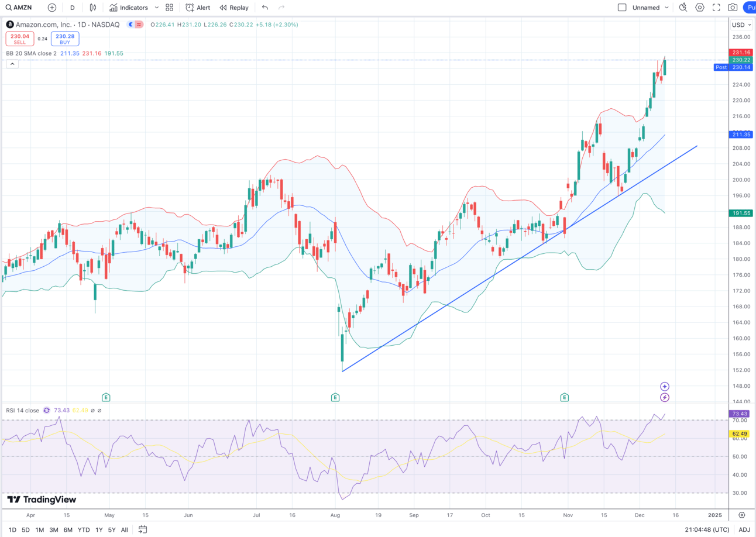
Task: Start bar Replay mode
Action: (234, 8)
